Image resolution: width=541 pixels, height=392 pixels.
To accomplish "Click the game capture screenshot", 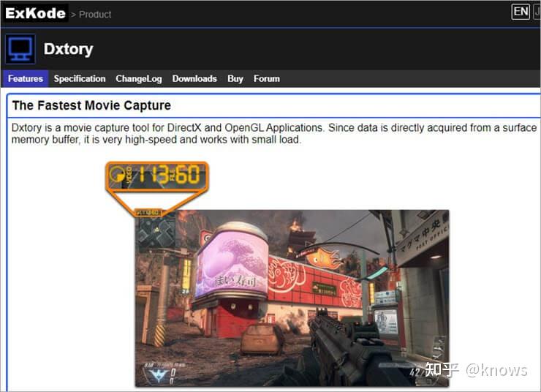I will click(292, 298).
